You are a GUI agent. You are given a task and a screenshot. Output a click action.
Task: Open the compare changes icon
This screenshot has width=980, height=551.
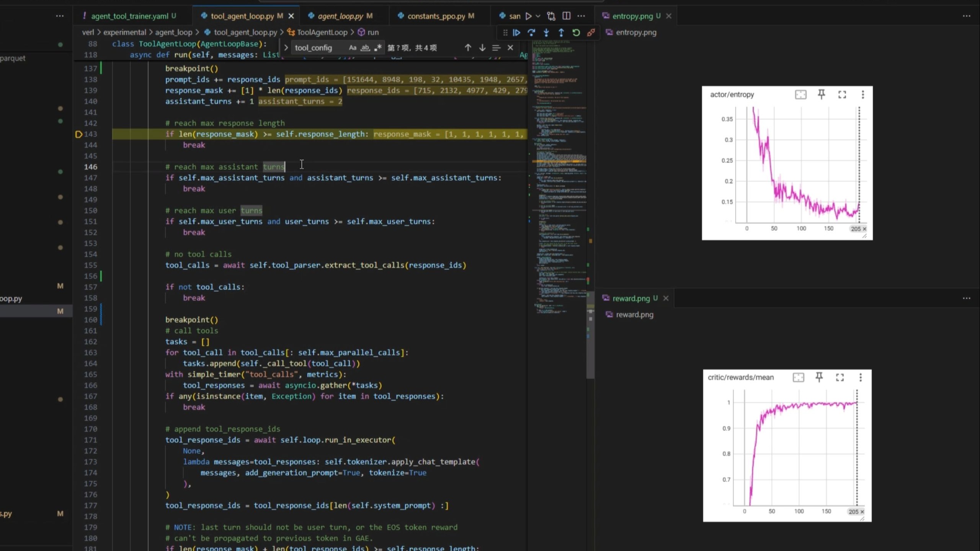pos(551,16)
